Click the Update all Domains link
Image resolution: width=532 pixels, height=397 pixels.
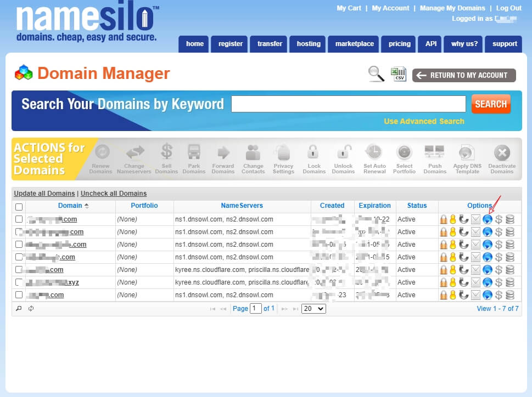pos(44,194)
